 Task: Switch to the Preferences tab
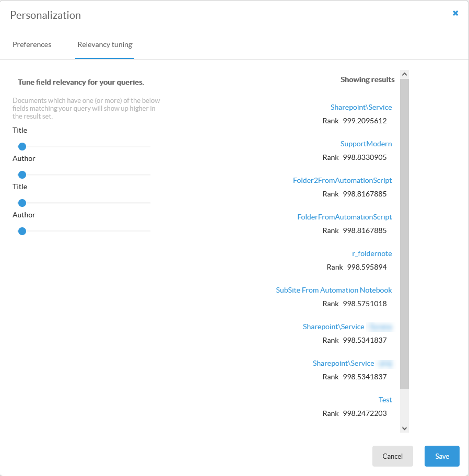32,44
